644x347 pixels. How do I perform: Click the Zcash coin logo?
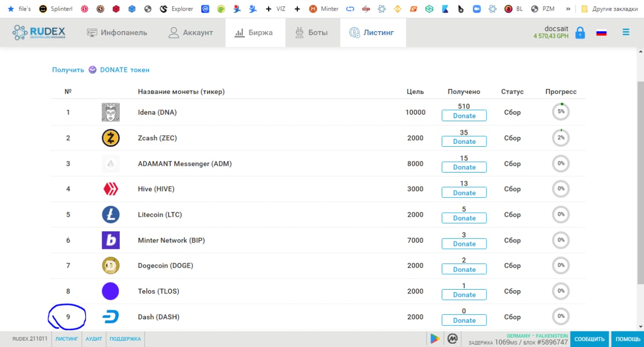(x=111, y=138)
